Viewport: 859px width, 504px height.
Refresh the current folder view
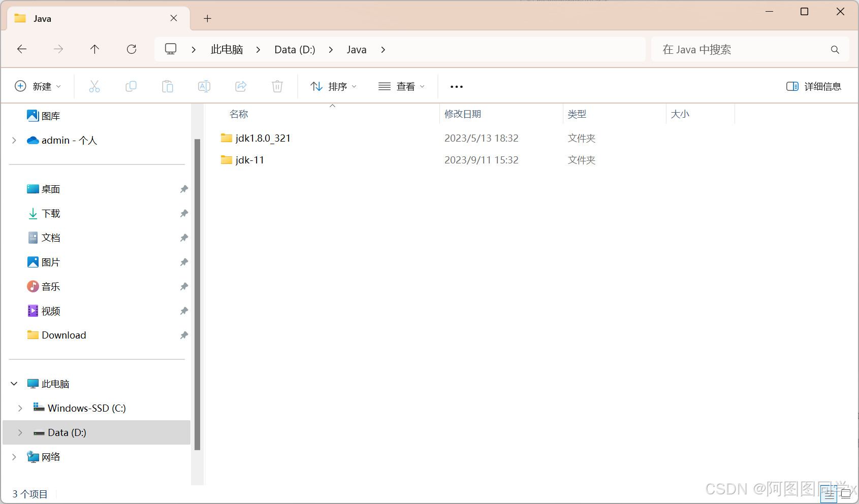[x=131, y=49]
